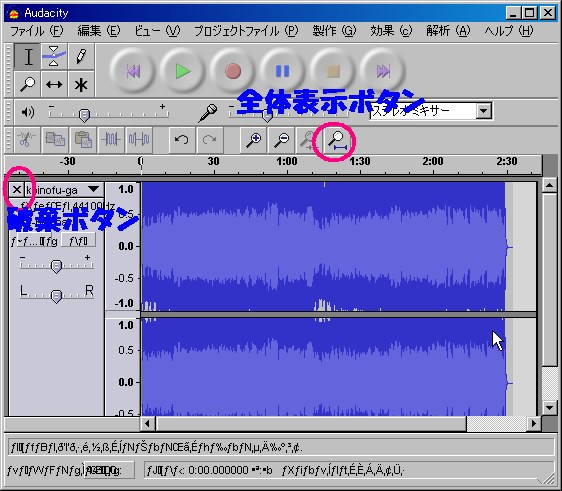562x491 pixels.
Task: Click the vertical scrollbar thumb
Action: (x=549, y=280)
